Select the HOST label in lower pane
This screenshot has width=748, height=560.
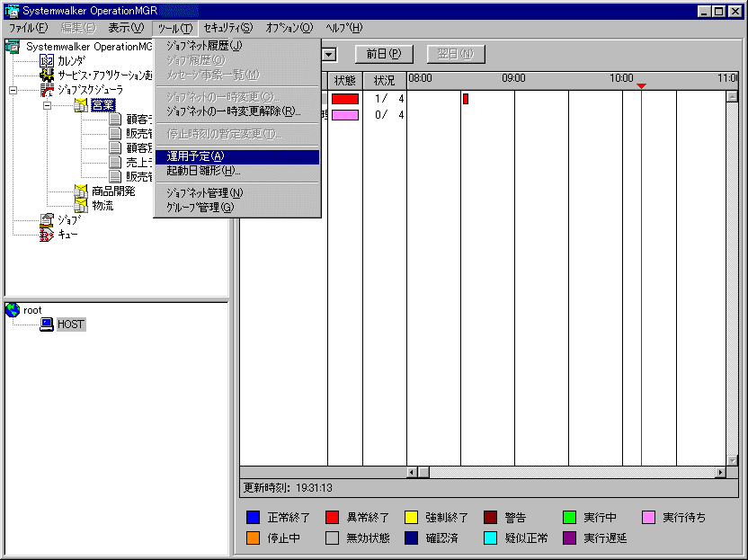pyautogui.click(x=71, y=324)
